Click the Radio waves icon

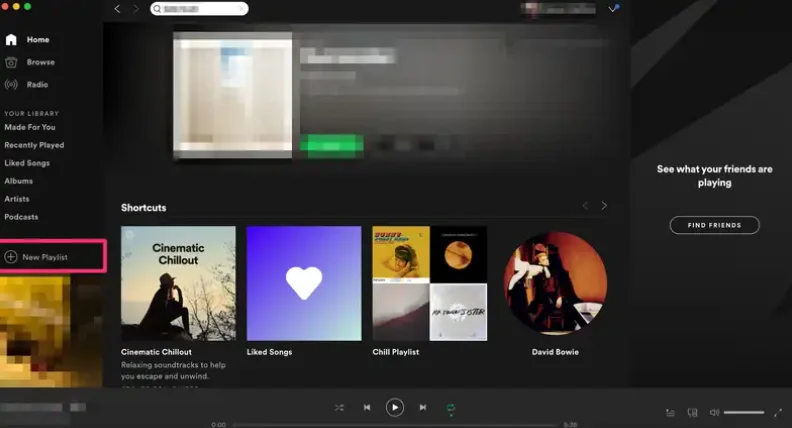[11, 84]
